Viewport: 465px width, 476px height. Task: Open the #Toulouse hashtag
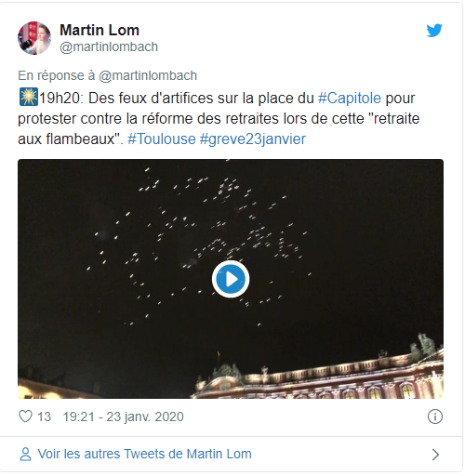pyautogui.click(x=162, y=139)
